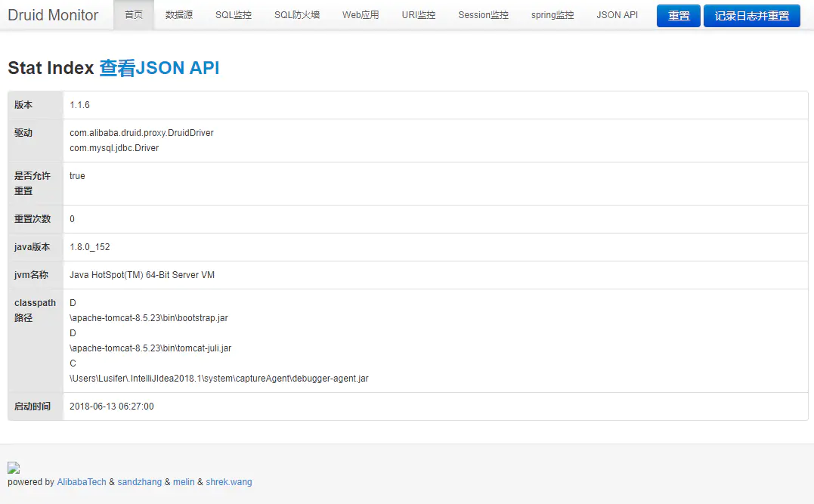Go to the 首页 tab
Viewport: 814px width, 504px height.
tap(134, 15)
